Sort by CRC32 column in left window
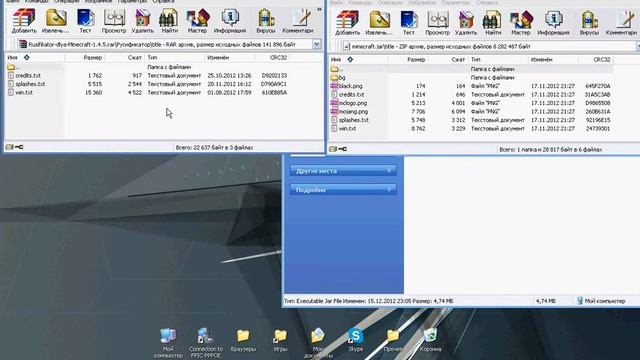 pos(272,58)
